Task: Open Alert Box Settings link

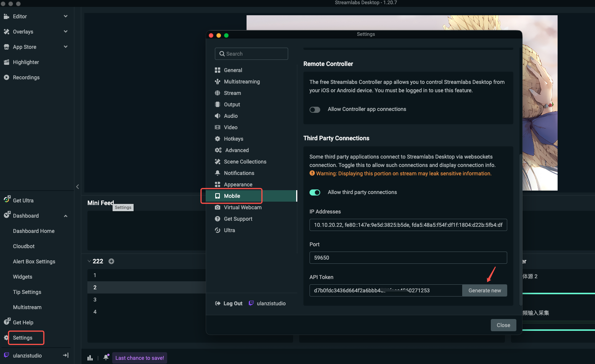Action: coord(34,261)
